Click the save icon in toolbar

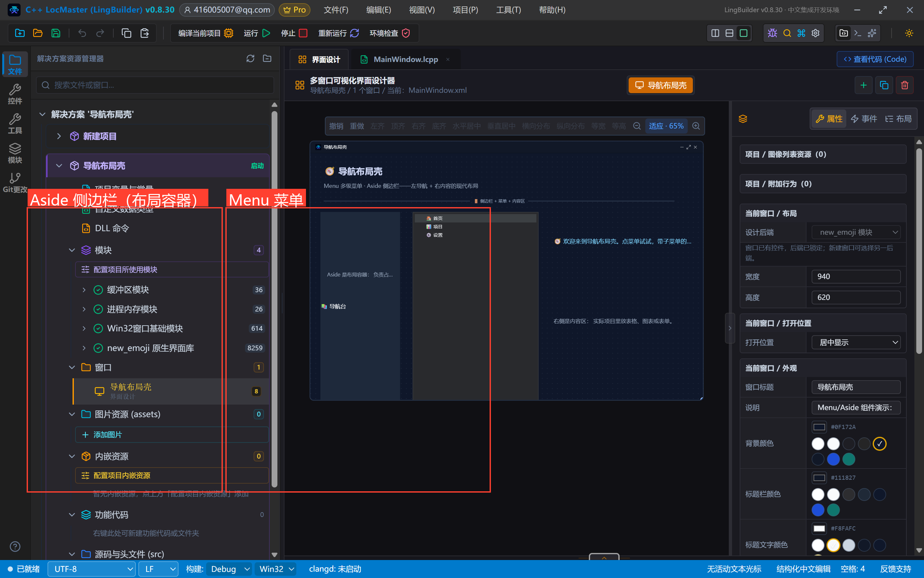point(56,33)
